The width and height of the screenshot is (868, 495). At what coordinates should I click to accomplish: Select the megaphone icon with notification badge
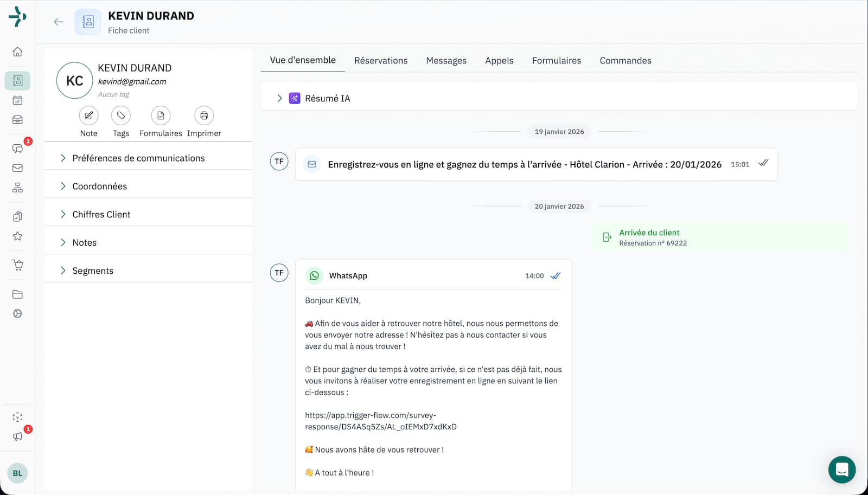(x=17, y=436)
